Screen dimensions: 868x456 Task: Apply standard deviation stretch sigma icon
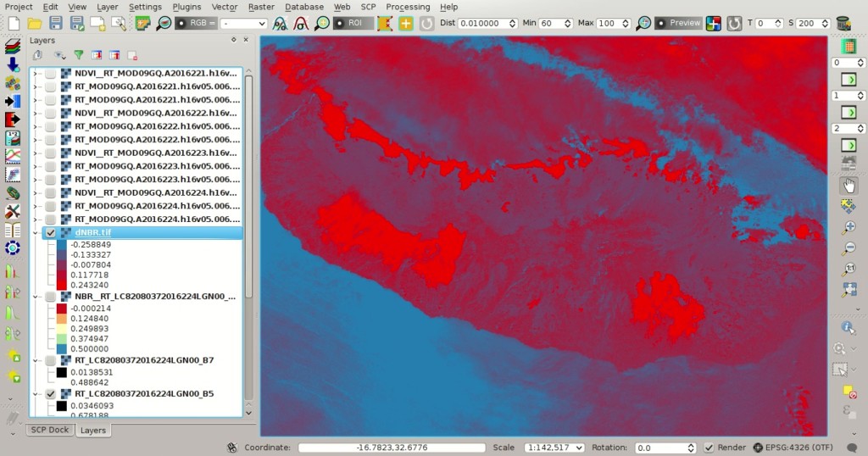coord(301,23)
